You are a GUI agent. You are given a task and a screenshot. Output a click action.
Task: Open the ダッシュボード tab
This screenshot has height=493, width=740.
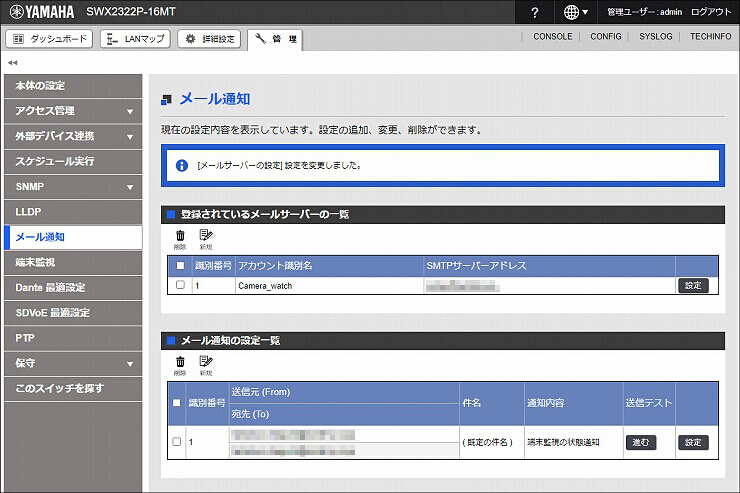(x=49, y=39)
